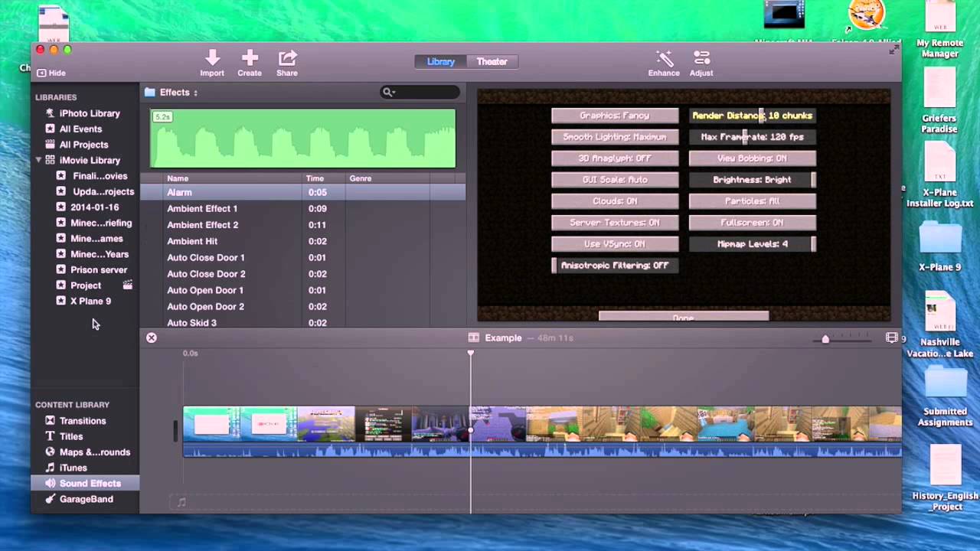Viewport: 980px width, 551px height.
Task: Open Transitions in Content Library
Action: coord(83,421)
